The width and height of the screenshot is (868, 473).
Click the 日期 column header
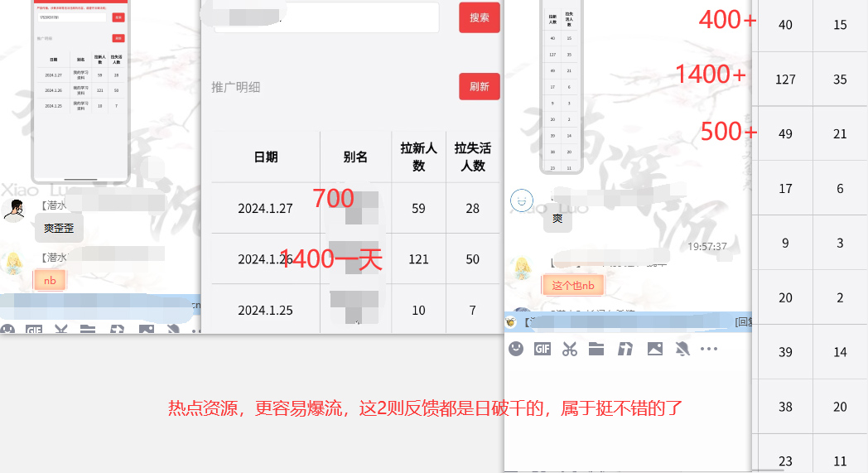pyautogui.click(x=266, y=157)
